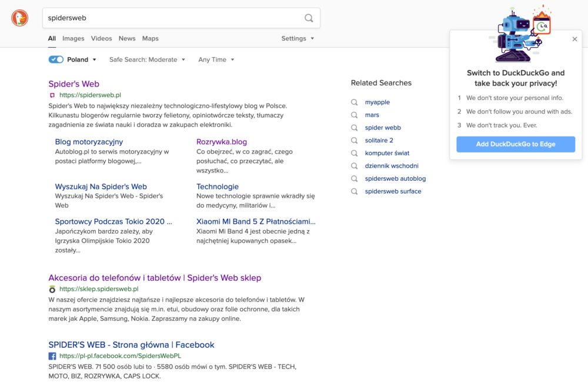Click the spidersweb.pl favicon
The height and width of the screenshot is (392, 588).
(x=52, y=95)
